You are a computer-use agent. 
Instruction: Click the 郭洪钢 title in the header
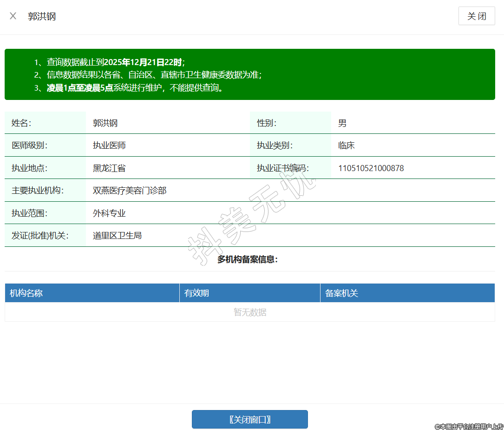pyautogui.click(x=42, y=16)
